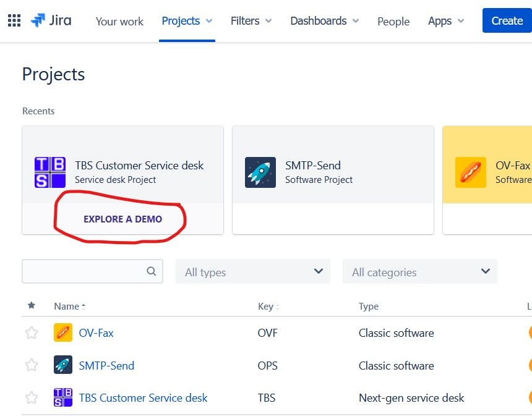Click the Jira logo
Viewport: 532px width, 419px height.
point(51,20)
